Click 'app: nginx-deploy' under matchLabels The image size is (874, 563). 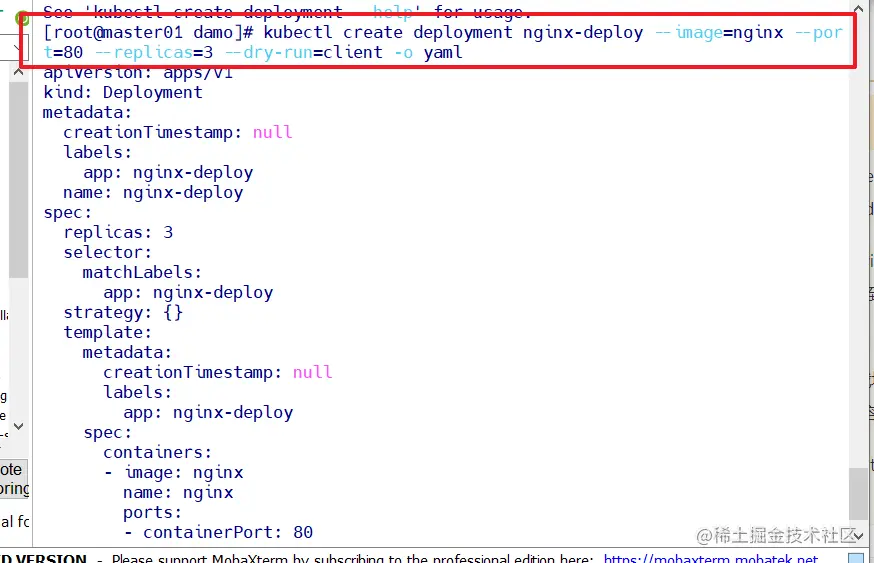(x=188, y=292)
